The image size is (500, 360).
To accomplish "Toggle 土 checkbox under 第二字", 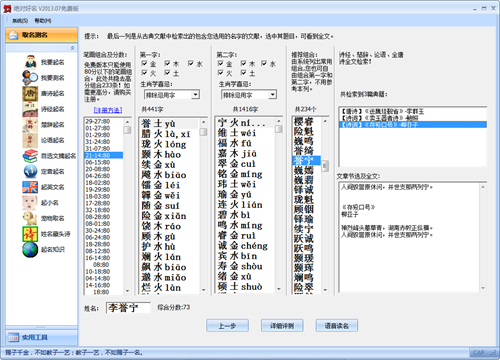I will click(244, 72).
